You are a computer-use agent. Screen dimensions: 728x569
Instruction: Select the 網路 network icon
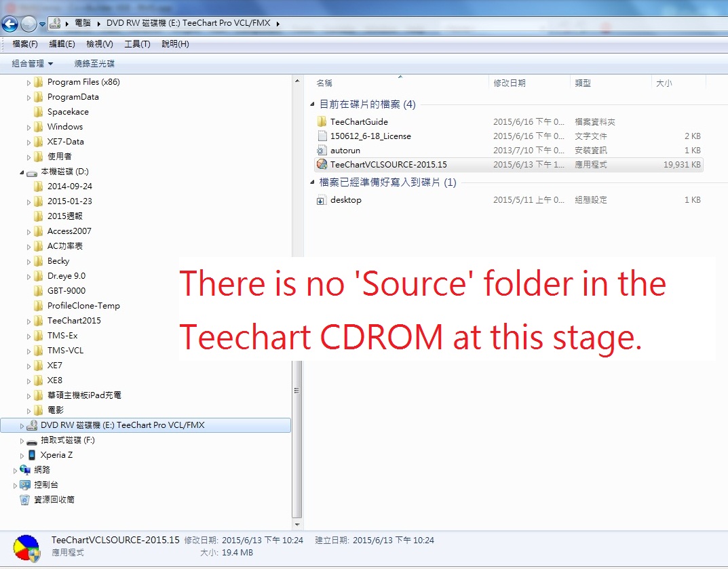click(25, 470)
